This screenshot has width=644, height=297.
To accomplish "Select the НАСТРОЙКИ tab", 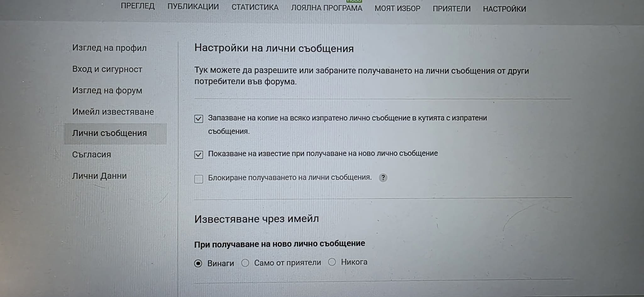I will click(504, 9).
